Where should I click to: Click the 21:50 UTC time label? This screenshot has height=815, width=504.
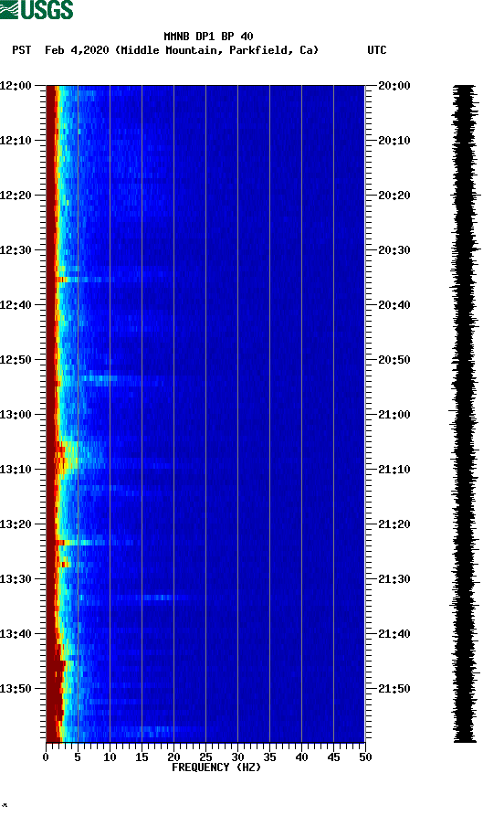pos(394,689)
